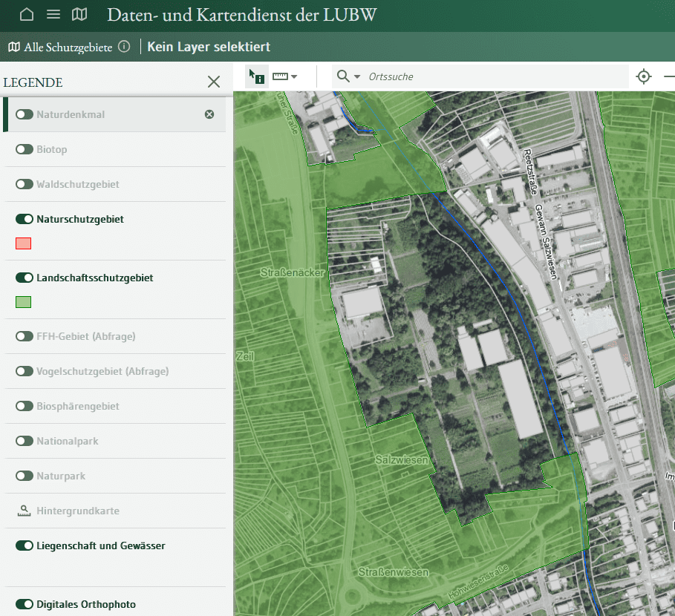Select Alle Schutzgebiete theme label
675x616 pixels.
click(68, 47)
